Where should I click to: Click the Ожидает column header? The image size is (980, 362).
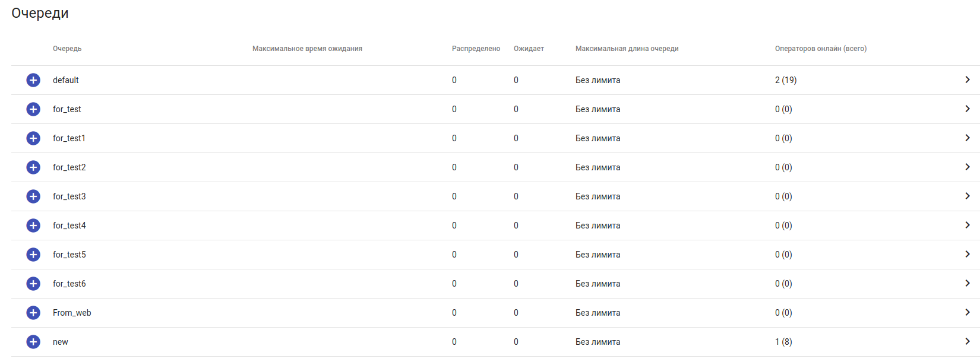coord(529,49)
